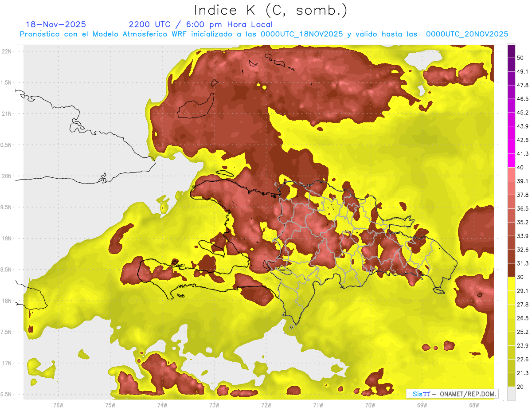Select the '18-Nov-2025' date text
The image size is (532, 411).
point(56,24)
